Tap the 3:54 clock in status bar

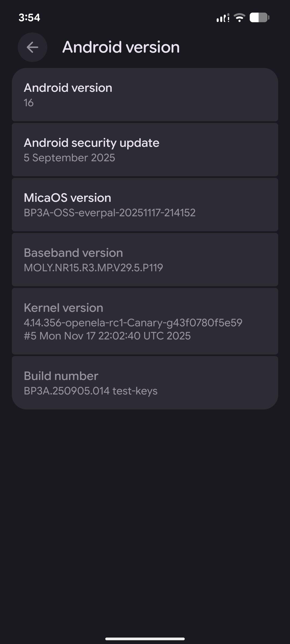pos(29,18)
